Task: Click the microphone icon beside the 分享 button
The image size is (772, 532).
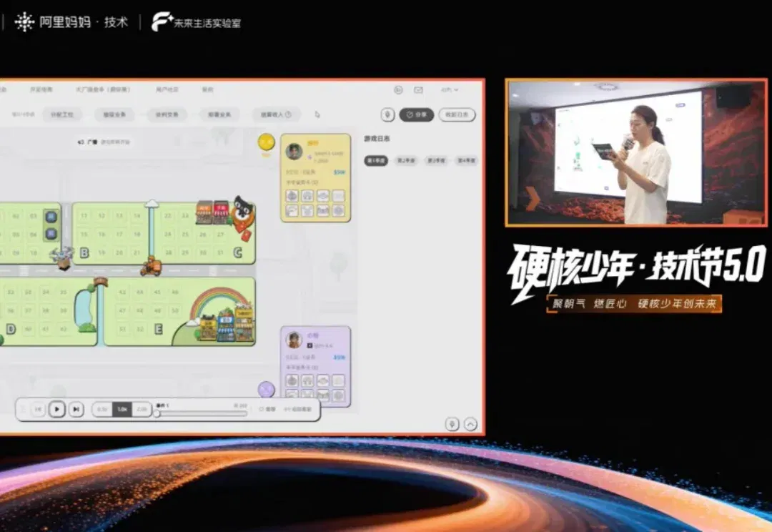Action: [387, 115]
